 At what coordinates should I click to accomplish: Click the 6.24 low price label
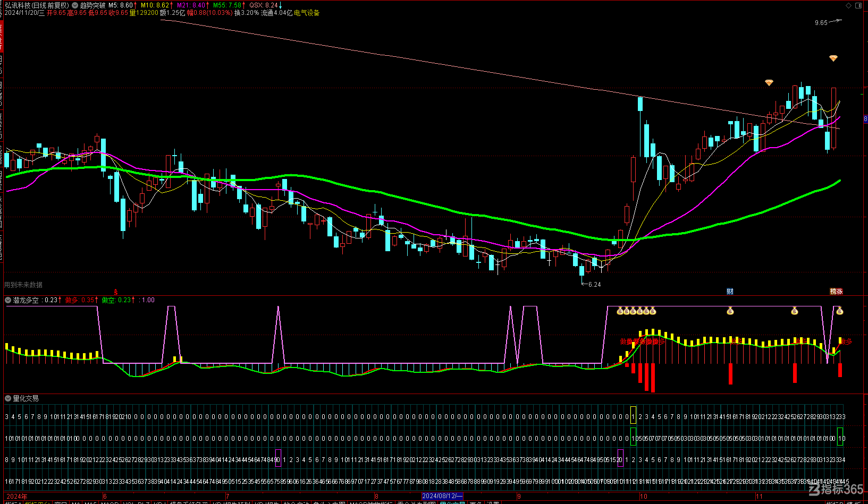coord(594,285)
